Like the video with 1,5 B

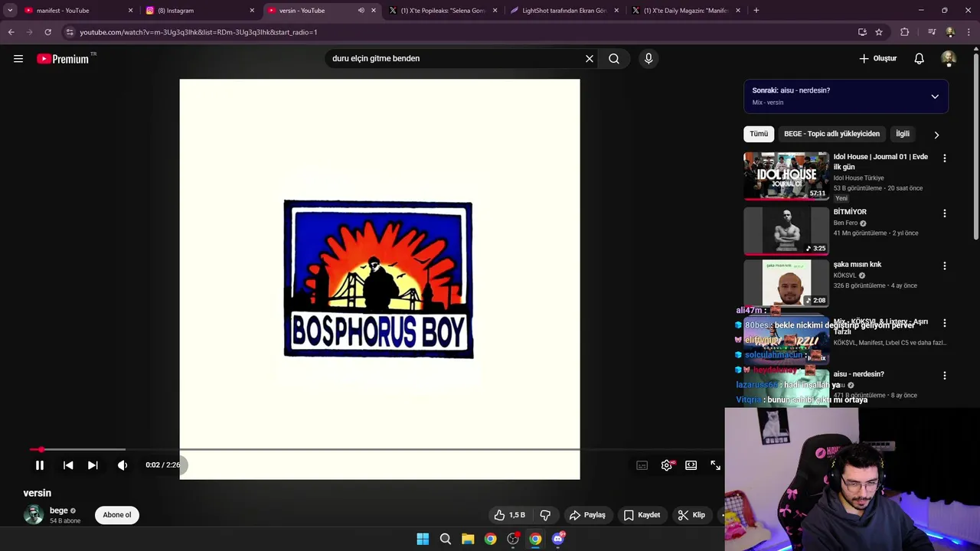510,515
